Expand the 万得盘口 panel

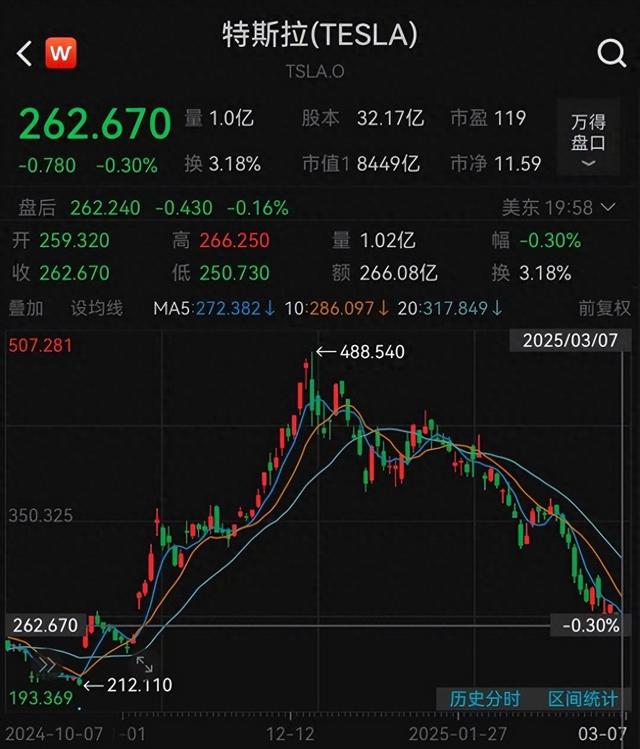click(588, 139)
